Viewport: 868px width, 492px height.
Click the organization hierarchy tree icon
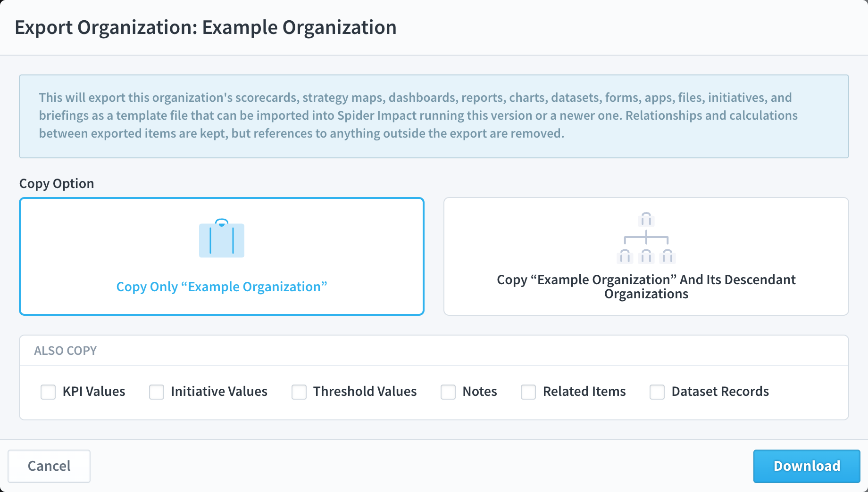646,238
